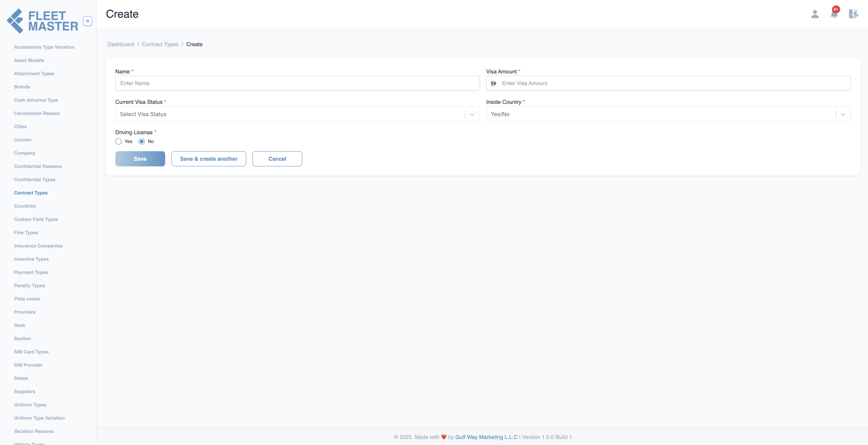This screenshot has width=868, height=445.
Task: Open Confidential Reasons in sidebar
Action: click(x=38, y=166)
